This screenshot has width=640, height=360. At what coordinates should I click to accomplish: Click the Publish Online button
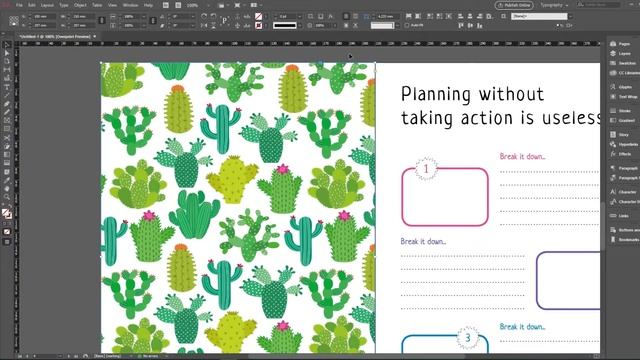click(514, 5)
